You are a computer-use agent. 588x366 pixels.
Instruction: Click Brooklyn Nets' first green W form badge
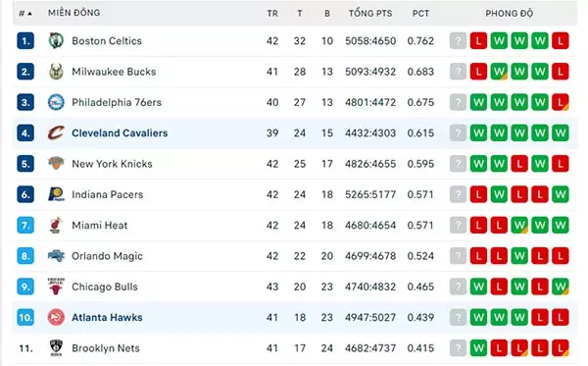pos(478,348)
